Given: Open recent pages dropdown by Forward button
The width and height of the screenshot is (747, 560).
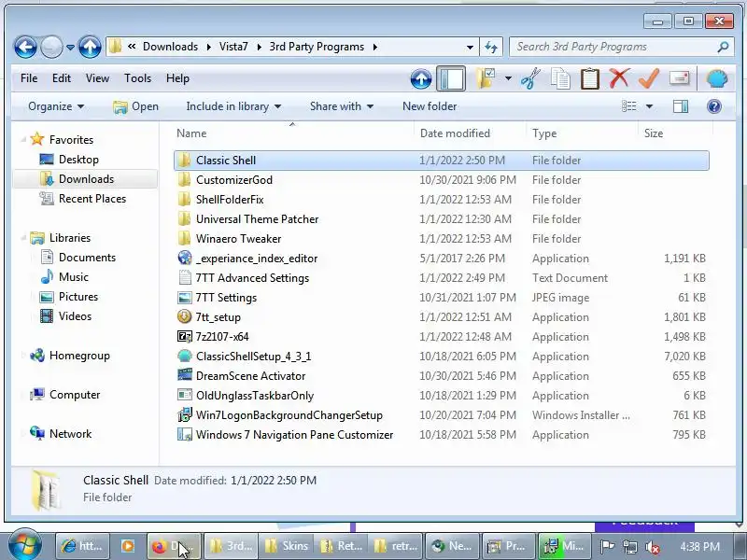Looking at the screenshot, I should click(70, 48).
